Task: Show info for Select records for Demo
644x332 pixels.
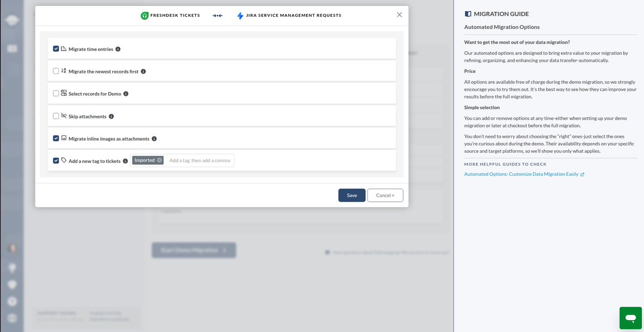Action: click(x=126, y=94)
